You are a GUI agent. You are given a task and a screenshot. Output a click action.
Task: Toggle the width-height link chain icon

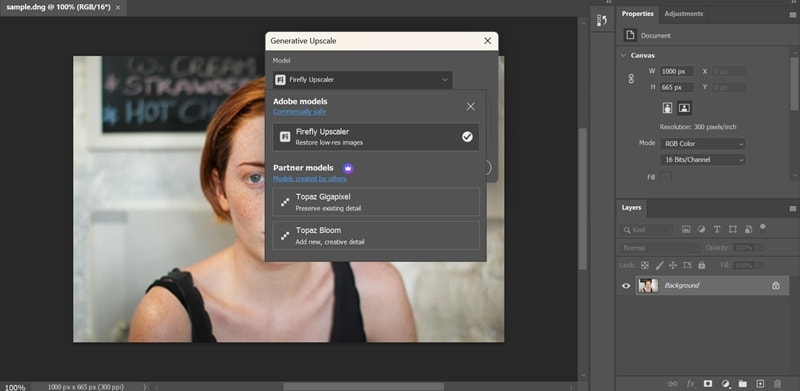tap(631, 79)
